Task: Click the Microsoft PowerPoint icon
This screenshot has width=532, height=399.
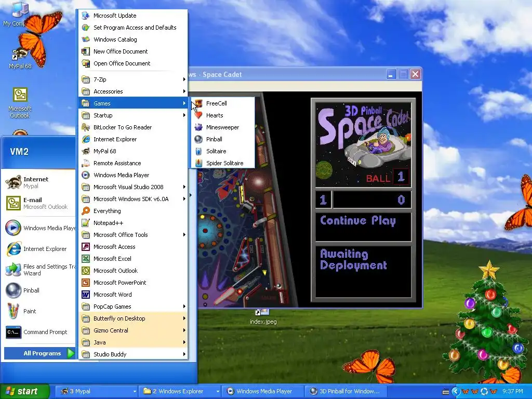Action: click(86, 283)
